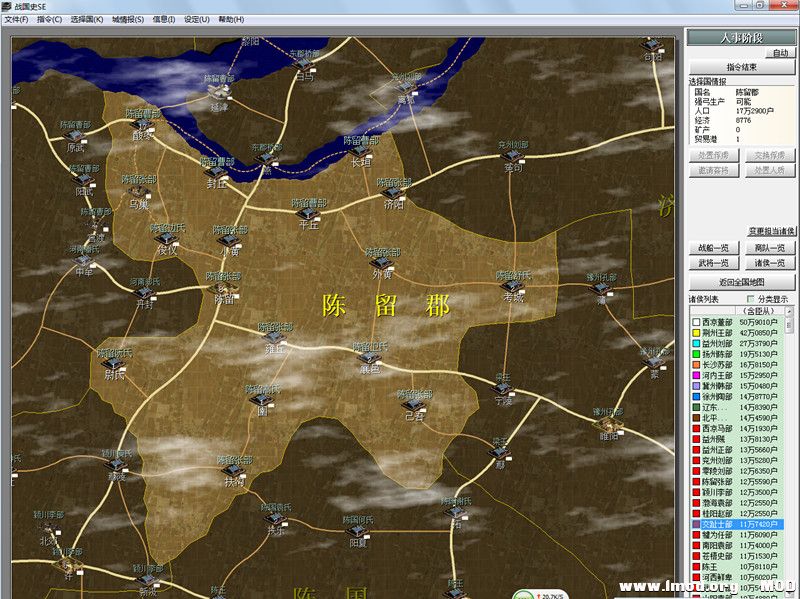Click the 自动 button
The height and width of the screenshot is (599, 800).
click(x=779, y=52)
